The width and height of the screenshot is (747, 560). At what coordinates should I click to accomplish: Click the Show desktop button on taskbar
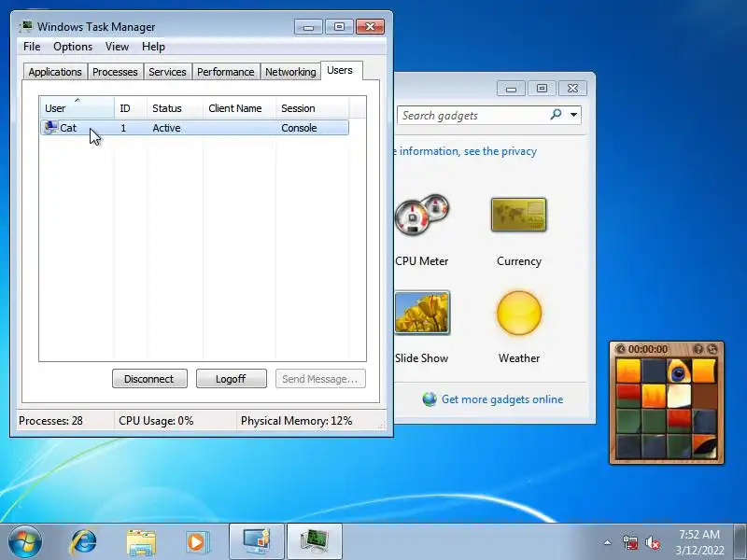[x=740, y=542]
